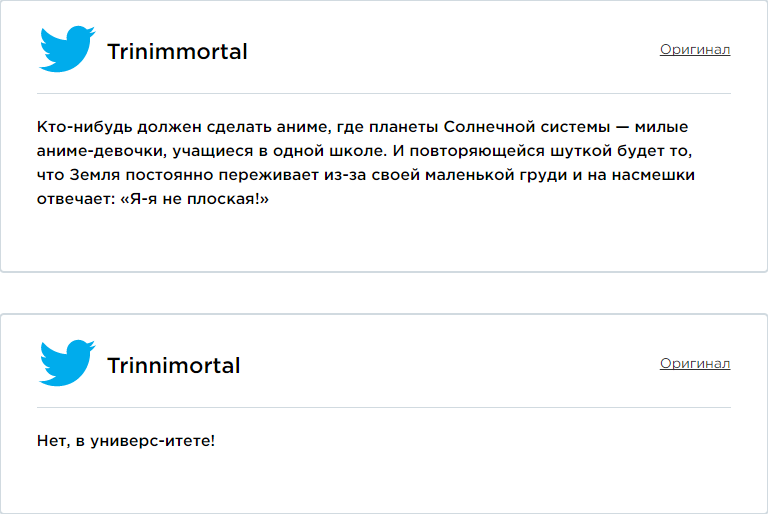Open the Trinimmortal author name
Screen dimensions: 768x514
[x=177, y=51]
